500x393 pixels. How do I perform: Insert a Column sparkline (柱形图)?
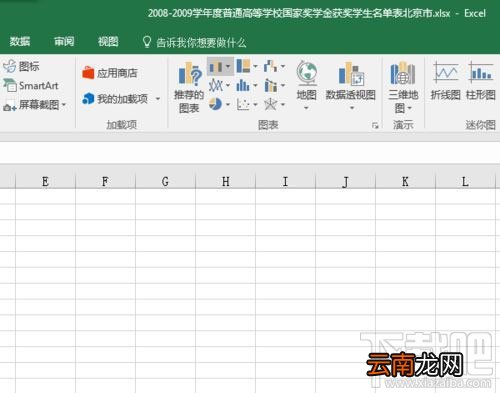pos(481,81)
